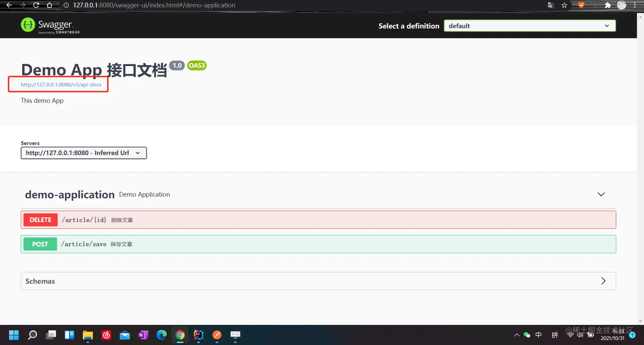The width and height of the screenshot is (644, 345).
Task: Open the Servers dropdown
Action: [84, 153]
